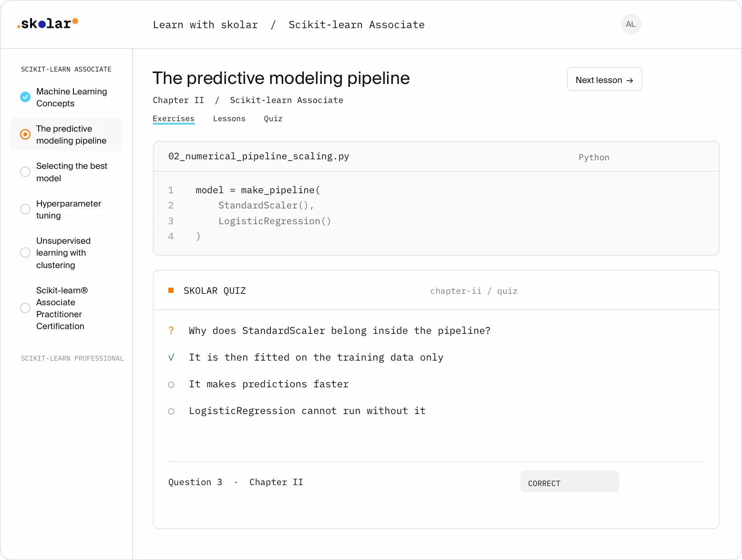Open the completed Machine Learning Concepts status icon
The image size is (742, 560).
pyautogui.click(x=25, y=97)
